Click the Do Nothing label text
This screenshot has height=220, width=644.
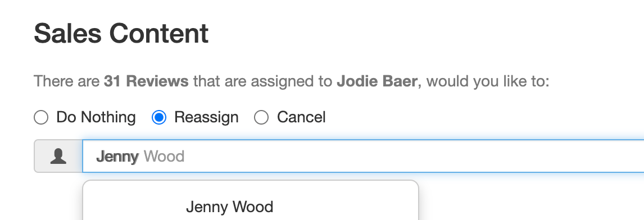[96, 117]
